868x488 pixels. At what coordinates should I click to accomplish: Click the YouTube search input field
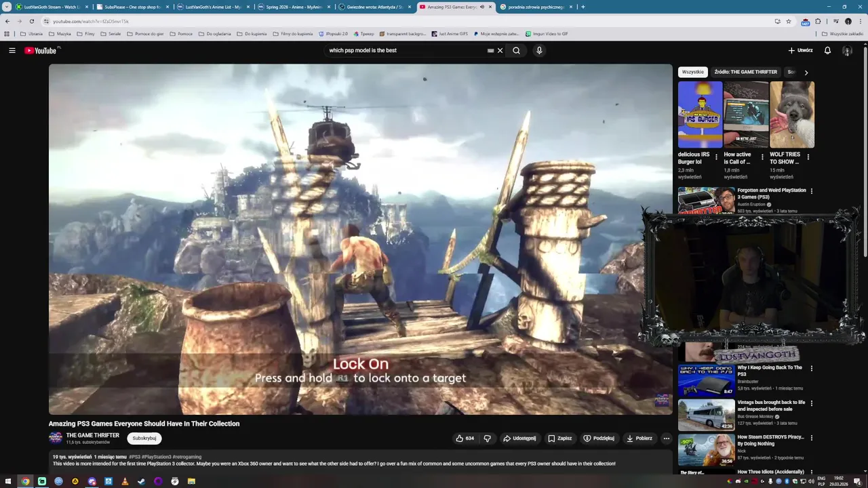tap(407, 50)
